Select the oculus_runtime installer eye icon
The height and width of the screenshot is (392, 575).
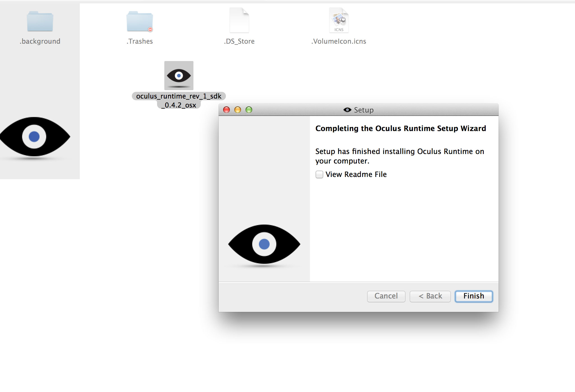179,76
